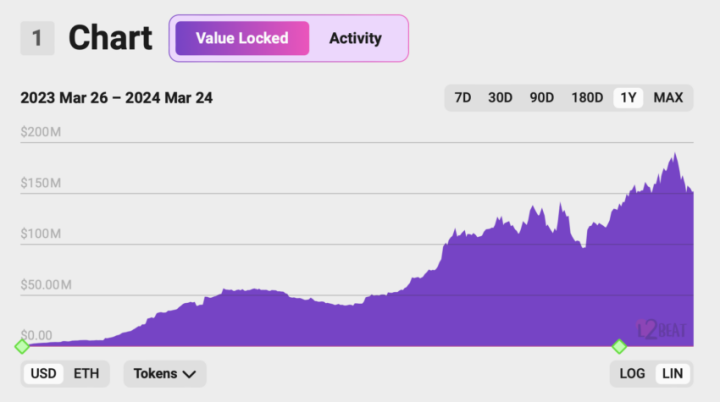Show the MAX time range
The width and height of the screenshot is (720, 402).
[668, 98]
